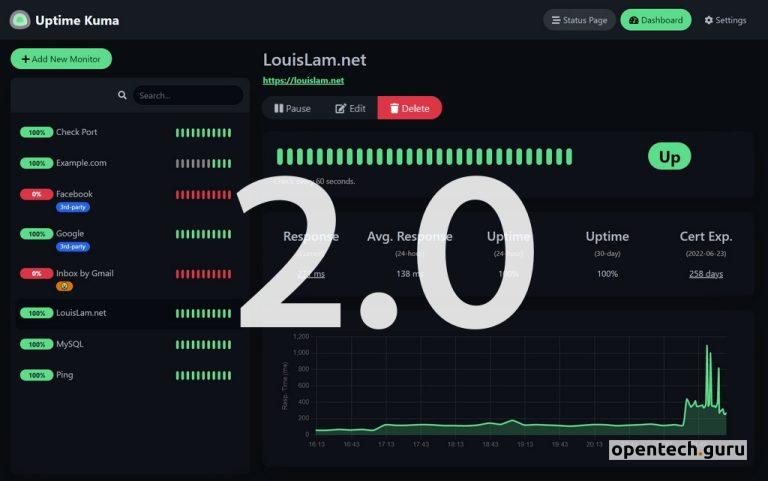Edit the LouisLam.net monitor

350,108
